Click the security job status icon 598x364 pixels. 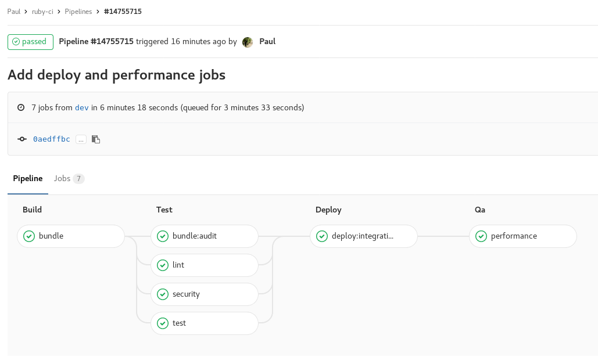tap(163, 294)
